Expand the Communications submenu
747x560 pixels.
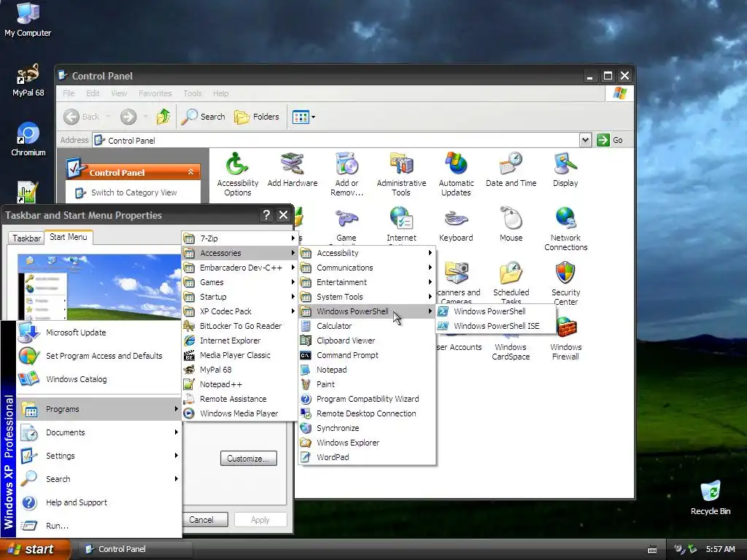(x=366, y=268)
